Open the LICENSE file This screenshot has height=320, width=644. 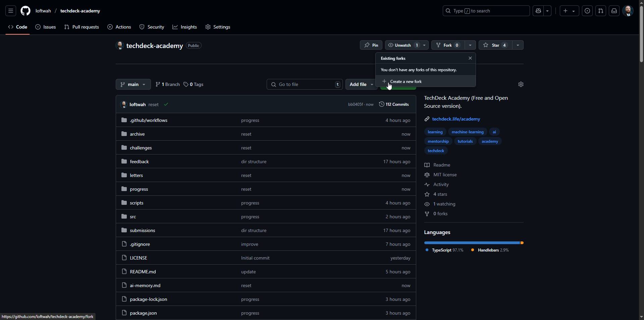[x=139, y=258]
